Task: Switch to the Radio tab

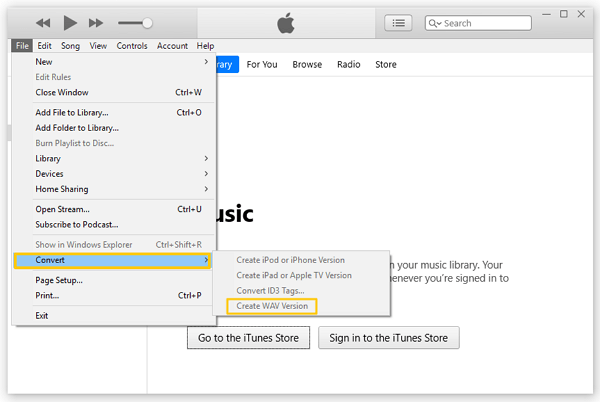Action: point(349,65)
